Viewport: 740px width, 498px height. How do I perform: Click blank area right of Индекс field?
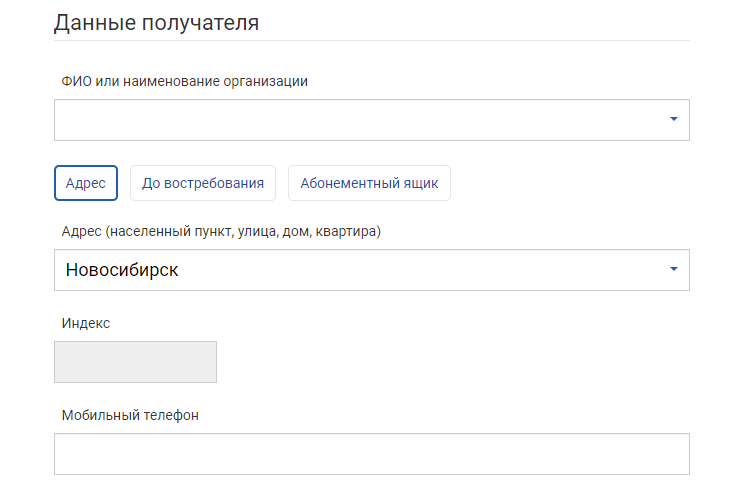click(450, 362)
